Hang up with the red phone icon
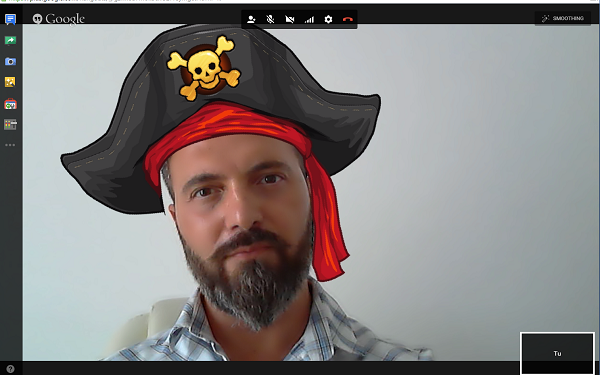600x375 pixels. click(347, 19)
